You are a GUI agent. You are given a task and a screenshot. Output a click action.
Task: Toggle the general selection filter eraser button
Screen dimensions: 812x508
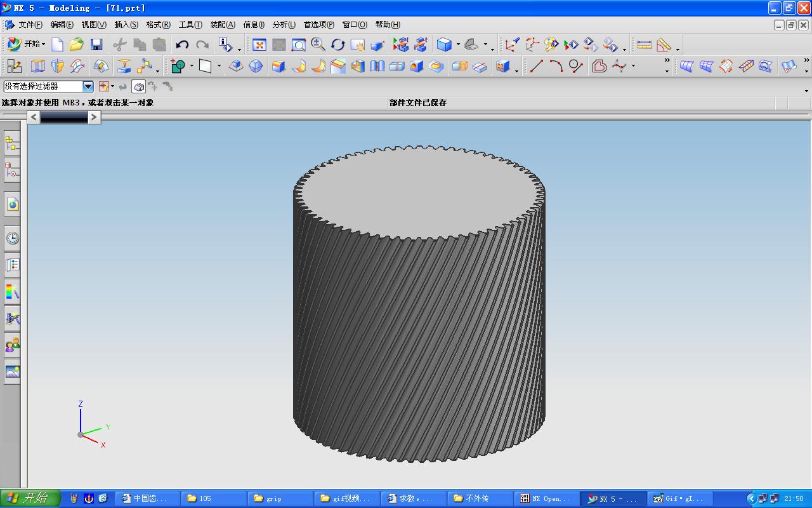138,86
